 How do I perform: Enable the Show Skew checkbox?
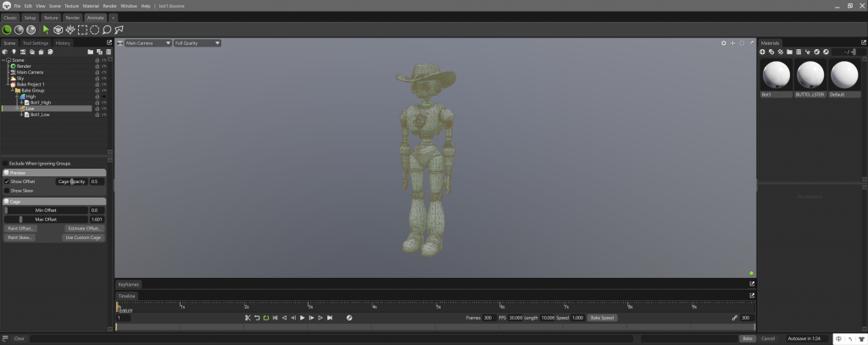(x=7, y=191)
